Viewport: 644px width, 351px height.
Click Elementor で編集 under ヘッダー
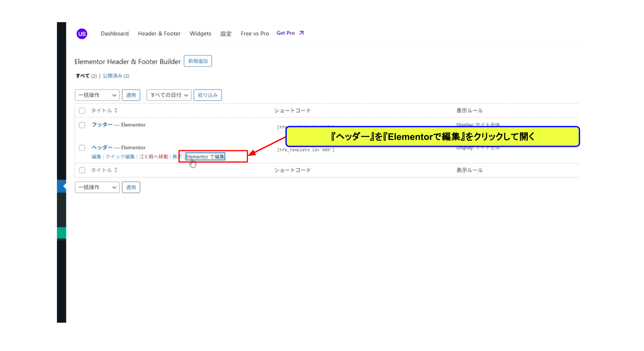click(205, 157)
